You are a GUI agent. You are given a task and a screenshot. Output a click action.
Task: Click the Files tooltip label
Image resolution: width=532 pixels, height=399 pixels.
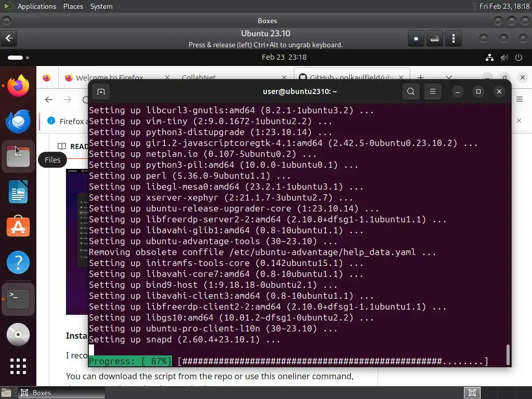click(x=52, y=160)
